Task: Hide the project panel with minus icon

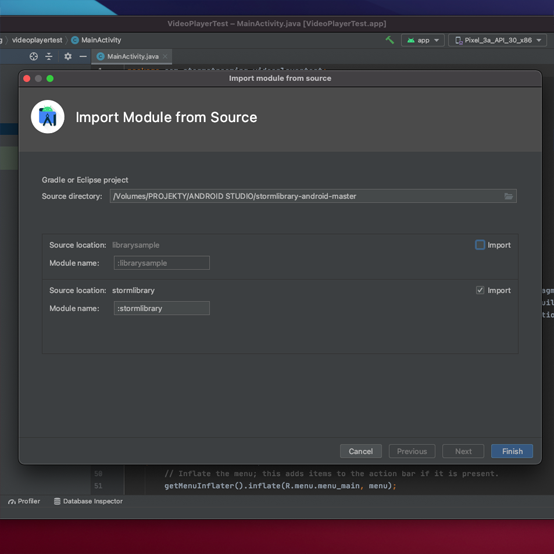Action: [83, 57]
